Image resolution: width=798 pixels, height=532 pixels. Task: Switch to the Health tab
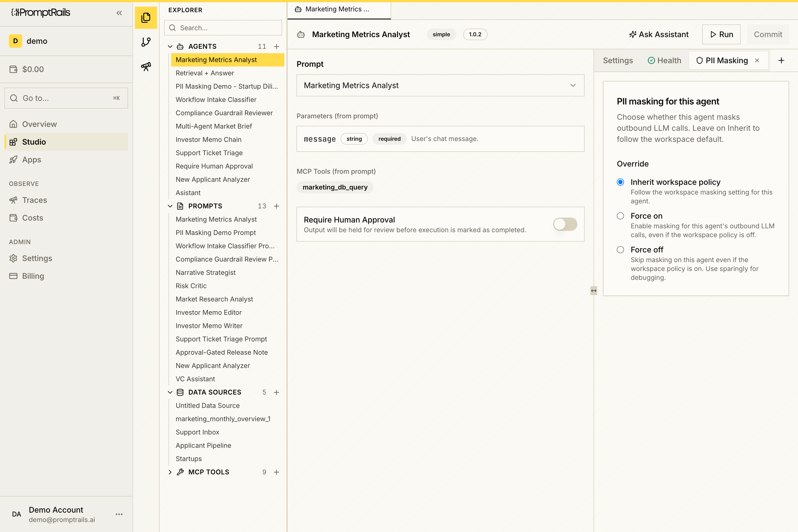[x=664, y=60]
